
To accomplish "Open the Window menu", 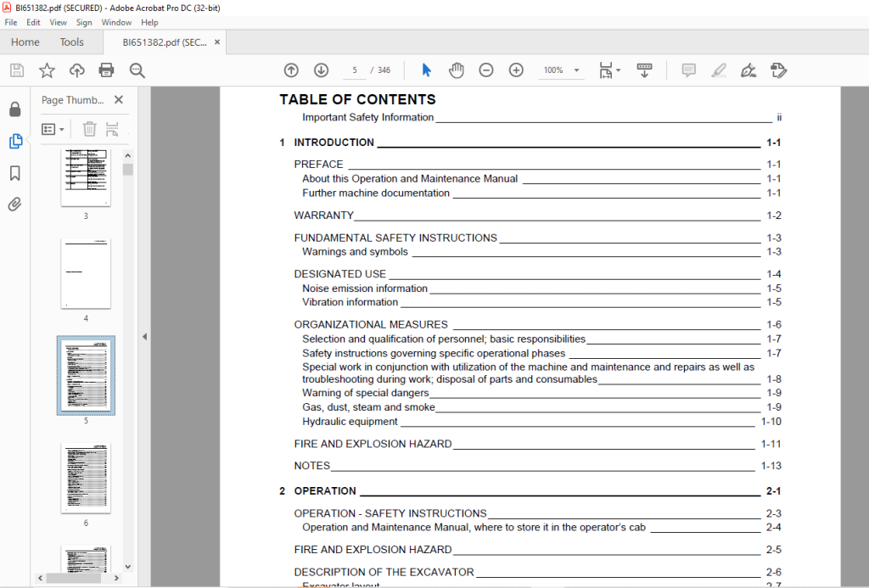I will point(116,23).
